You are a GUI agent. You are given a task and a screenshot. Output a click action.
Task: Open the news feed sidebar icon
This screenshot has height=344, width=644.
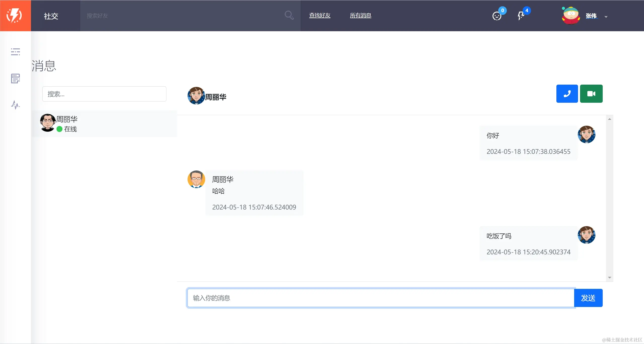click(x=15, y=79)
